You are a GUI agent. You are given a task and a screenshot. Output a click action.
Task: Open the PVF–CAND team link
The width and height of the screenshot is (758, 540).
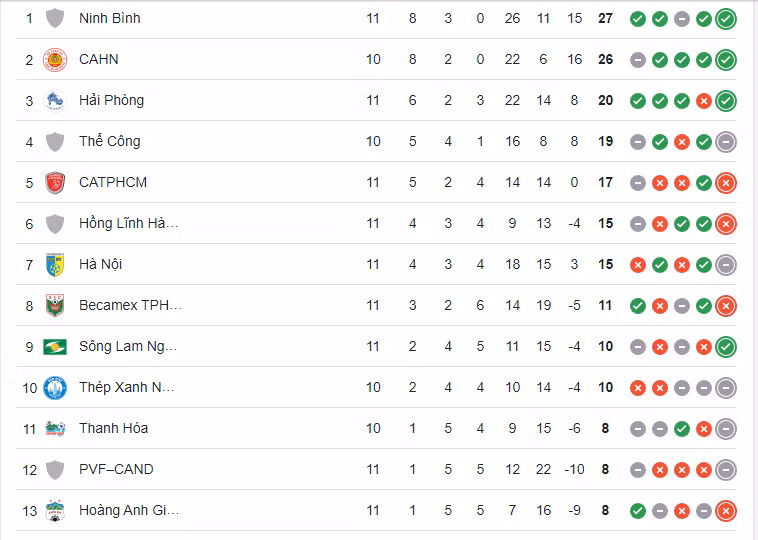click(x=116, y=470)
